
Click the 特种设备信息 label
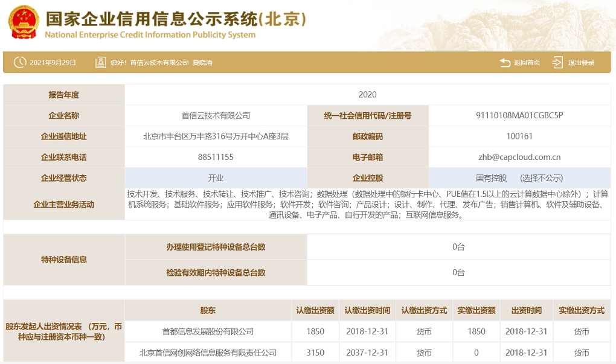[63, 260]
